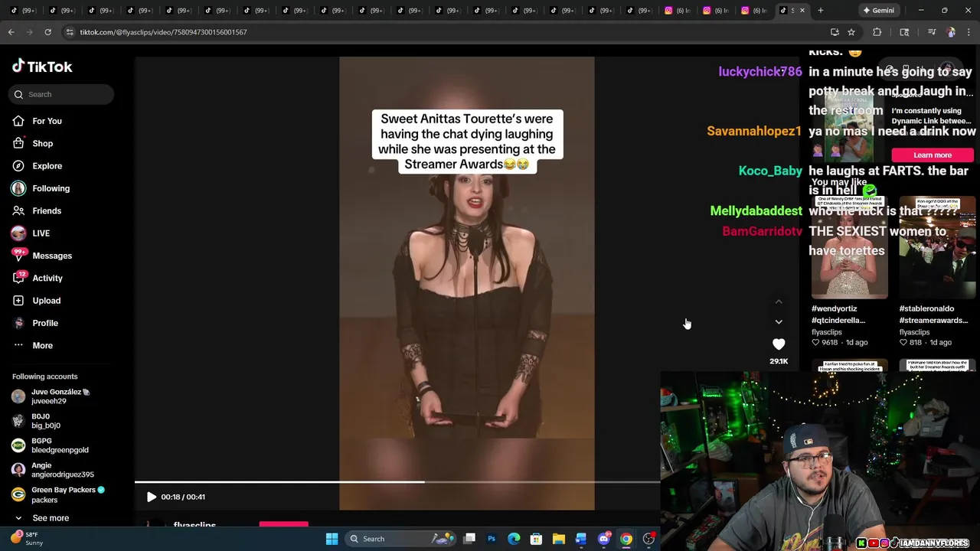Switch to the first browser tab
980x551 pixels.
(x=25, y=11)
